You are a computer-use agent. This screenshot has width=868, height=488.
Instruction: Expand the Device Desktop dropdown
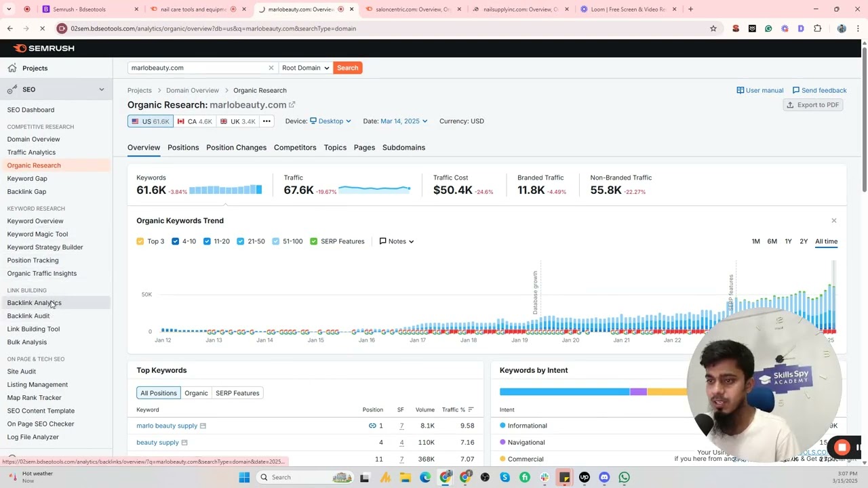coord(330,121)
